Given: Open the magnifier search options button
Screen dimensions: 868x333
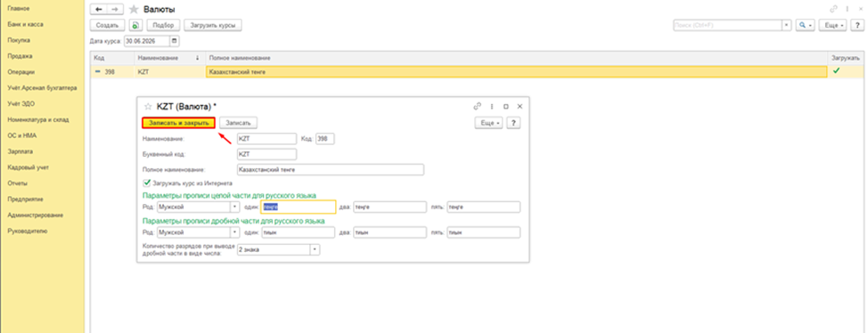Looking at the screenshot, I should point(805,26).
